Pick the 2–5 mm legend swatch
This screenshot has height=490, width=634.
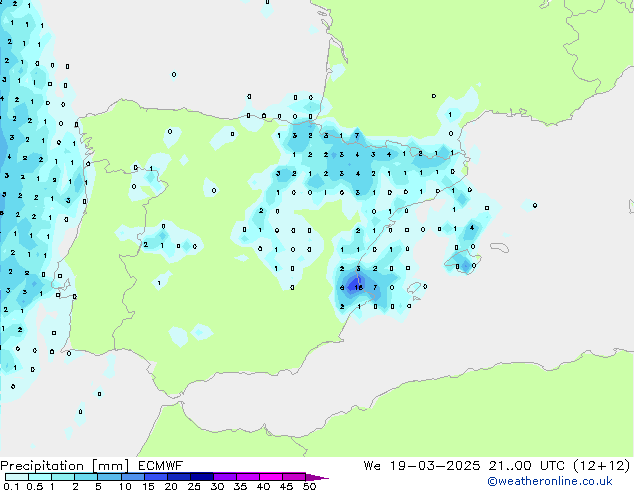point(86,477)
